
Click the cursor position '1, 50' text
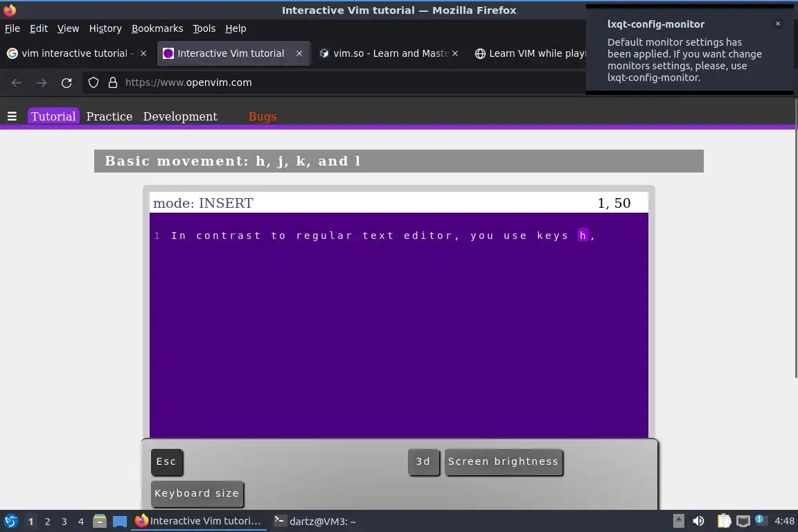pos(614,203)
